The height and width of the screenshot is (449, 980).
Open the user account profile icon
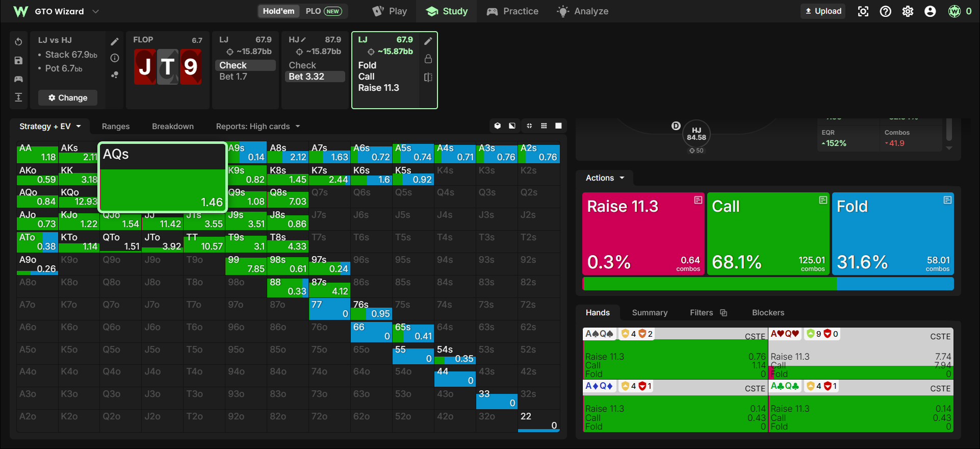coord(931,11)
